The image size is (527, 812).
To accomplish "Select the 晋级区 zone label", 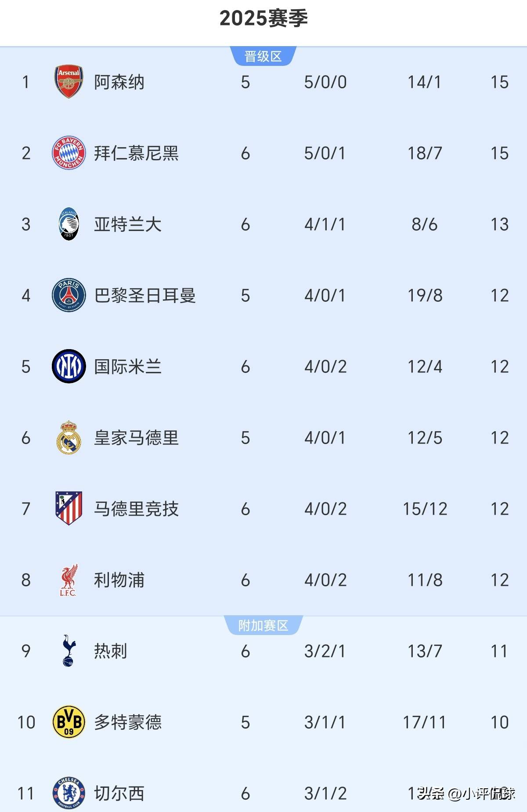I will (x=263, y=57).
